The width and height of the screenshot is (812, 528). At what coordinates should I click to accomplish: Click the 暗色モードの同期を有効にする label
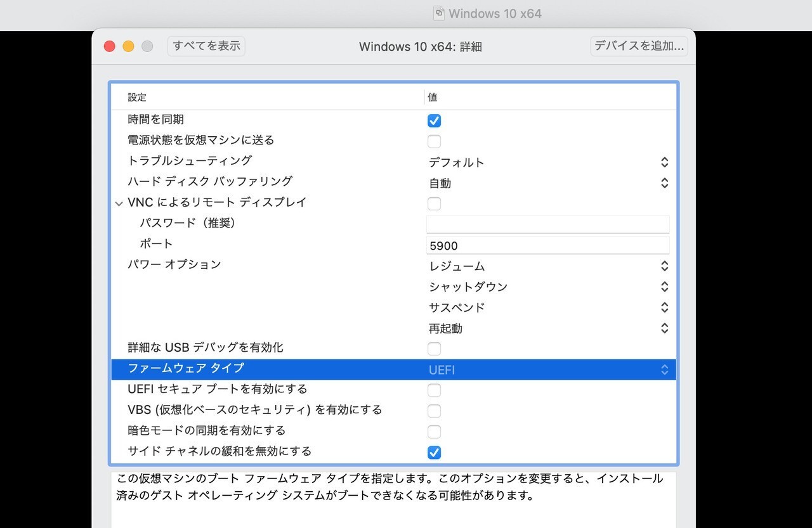[207, 430]
